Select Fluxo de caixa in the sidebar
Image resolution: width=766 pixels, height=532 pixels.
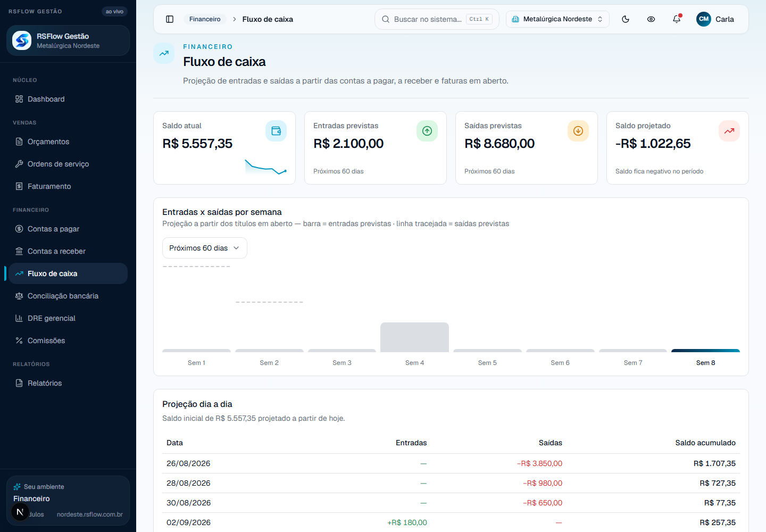click(68, 273)
